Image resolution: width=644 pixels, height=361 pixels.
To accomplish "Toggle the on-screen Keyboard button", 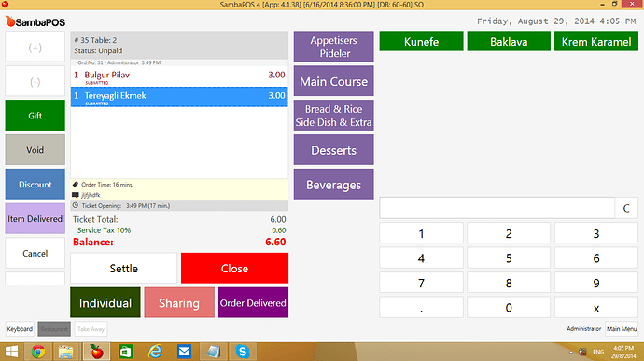I will click(x=20, y=329).
